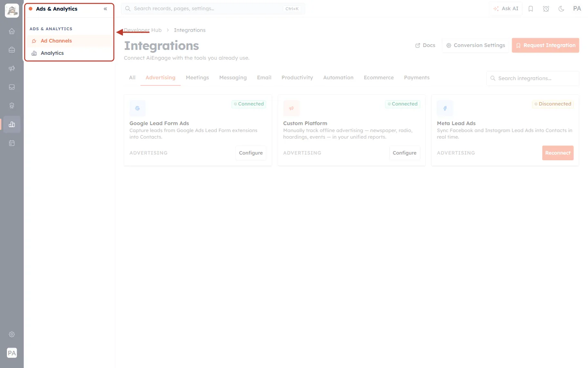Open the Home icon in the sidebar rail
Image resolution: width=588 pixels, height=368 pixels.
click(12, 31)
